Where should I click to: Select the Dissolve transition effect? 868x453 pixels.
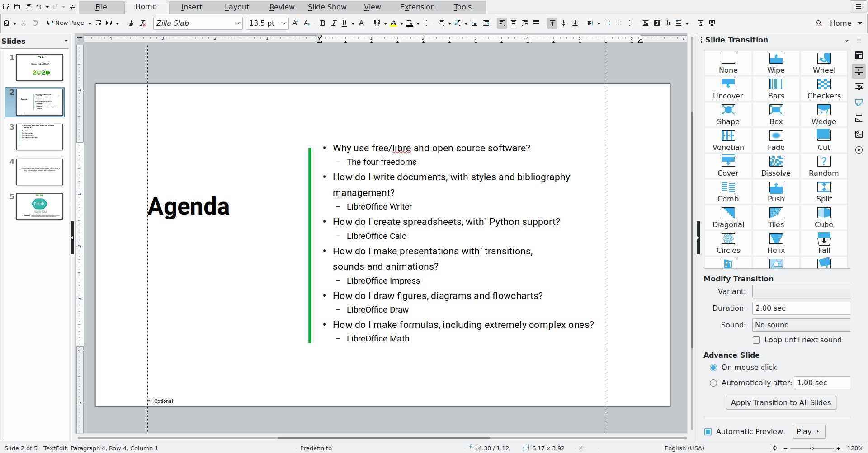click(x=776, y=166)
